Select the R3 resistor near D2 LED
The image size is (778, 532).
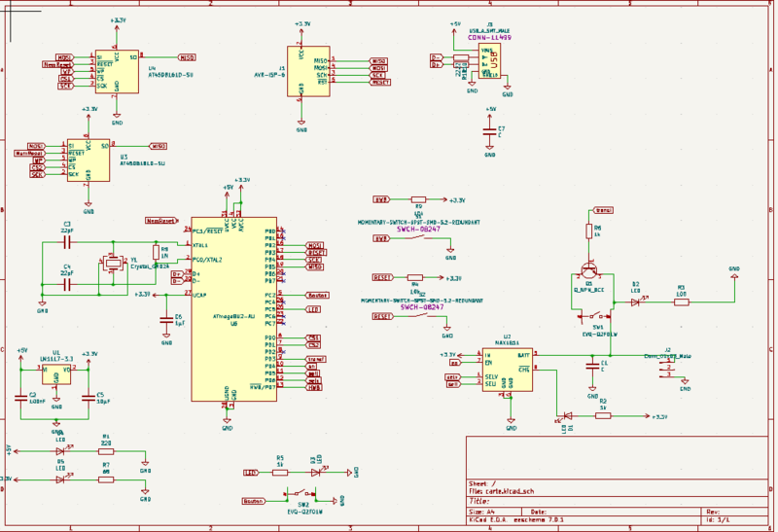(681, 301)
